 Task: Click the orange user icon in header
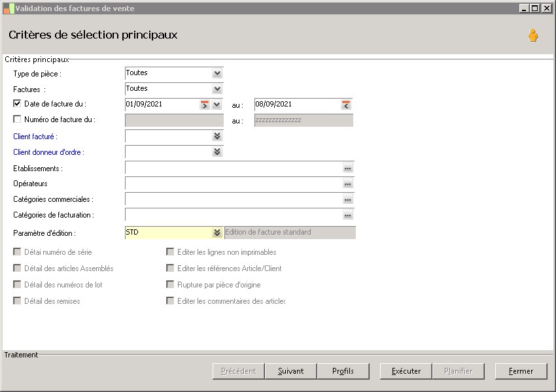click(x=533, y=36)
